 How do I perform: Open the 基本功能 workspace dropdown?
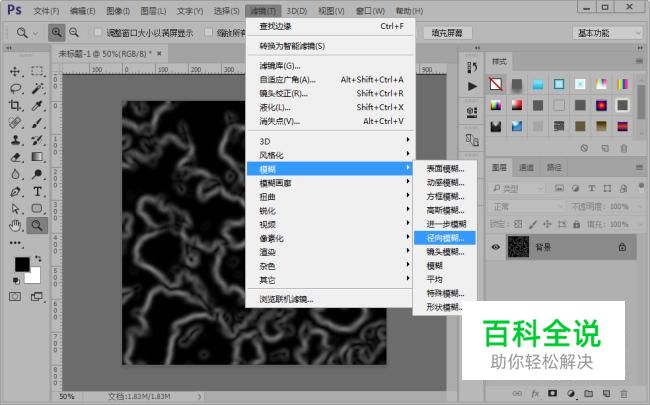point(608,33)
